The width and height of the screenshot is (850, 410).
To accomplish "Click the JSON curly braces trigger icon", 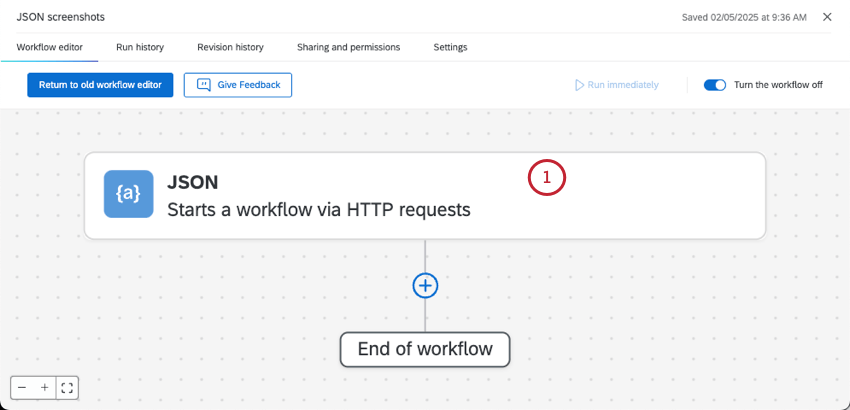I will (129, 194).
